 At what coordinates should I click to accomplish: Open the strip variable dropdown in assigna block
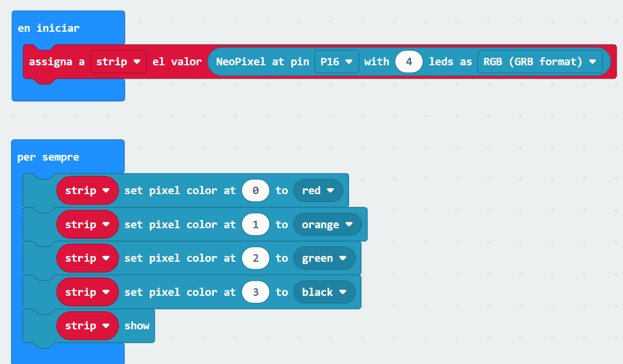click(118, 61)
